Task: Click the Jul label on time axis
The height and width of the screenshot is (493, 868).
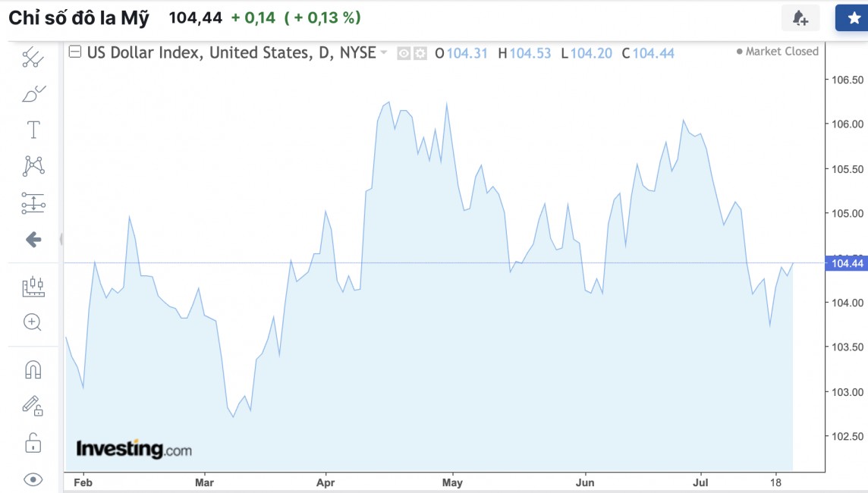Action: pos(701,482)
